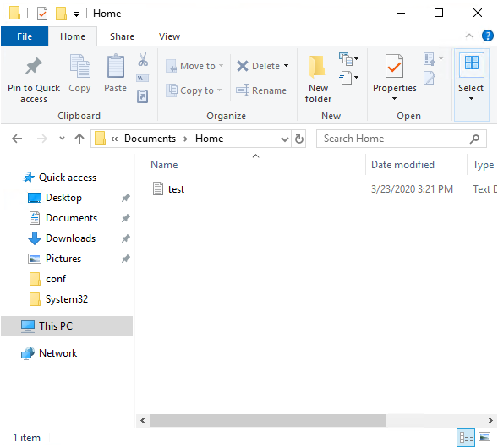Viewport: 498px width, 448px height.
Task: Click the Copy path icon
Action: (x=142, y=78)
